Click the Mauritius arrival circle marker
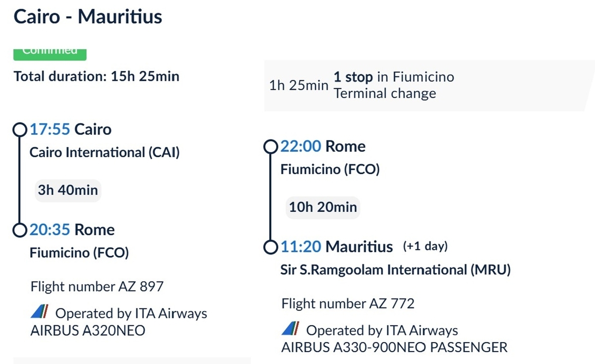The image size is (595, 364). (270, 246)
